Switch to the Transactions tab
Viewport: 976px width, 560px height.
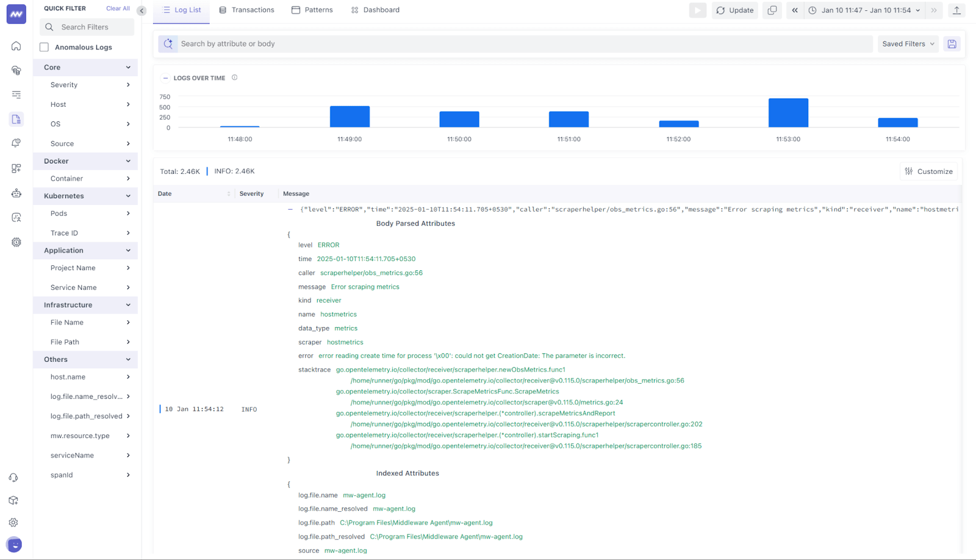246,10
